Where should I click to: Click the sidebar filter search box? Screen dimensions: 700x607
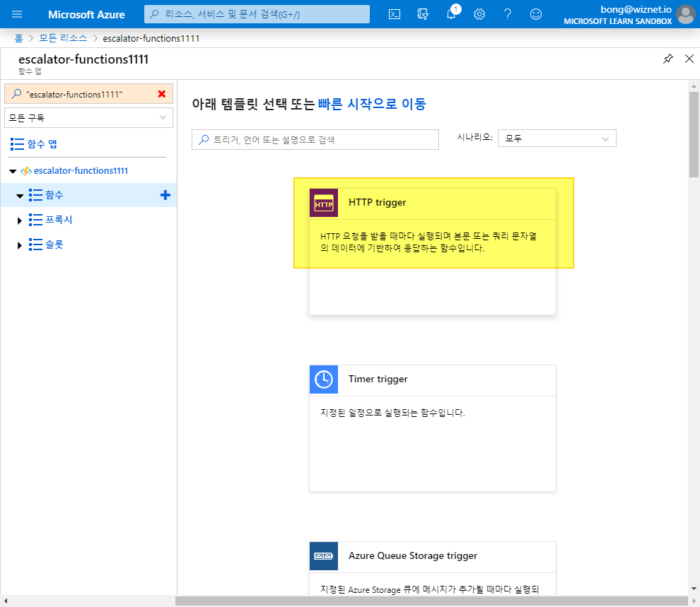[x=88, y=94]
